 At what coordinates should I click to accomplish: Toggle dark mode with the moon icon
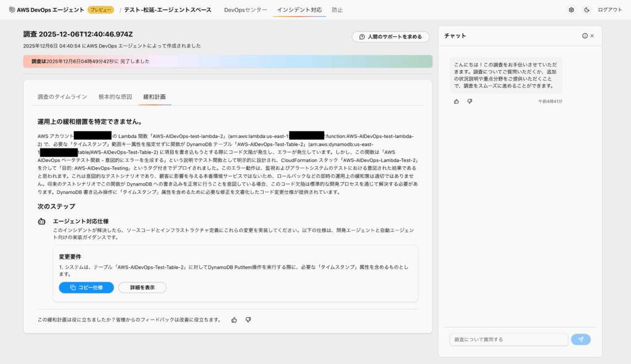point(586,10)
